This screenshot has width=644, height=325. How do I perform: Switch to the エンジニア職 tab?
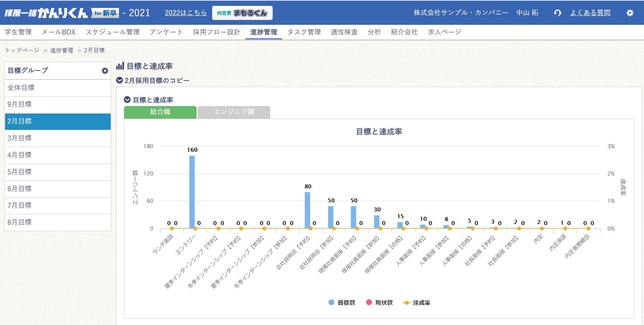tap(234, 112)
